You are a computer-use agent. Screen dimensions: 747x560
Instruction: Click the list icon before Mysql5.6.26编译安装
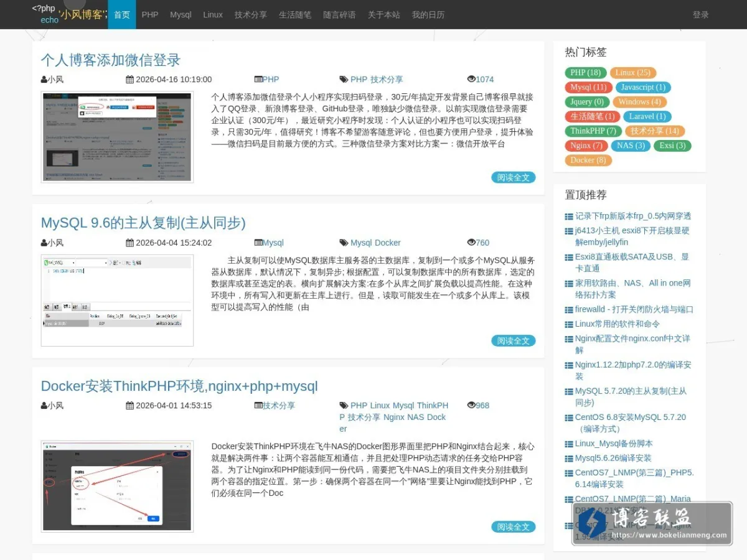[x=569, y=459]
